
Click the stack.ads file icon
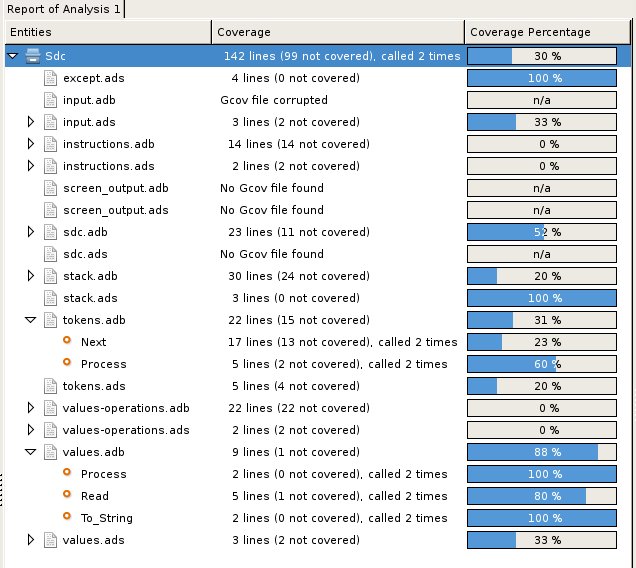coord(50,298)
